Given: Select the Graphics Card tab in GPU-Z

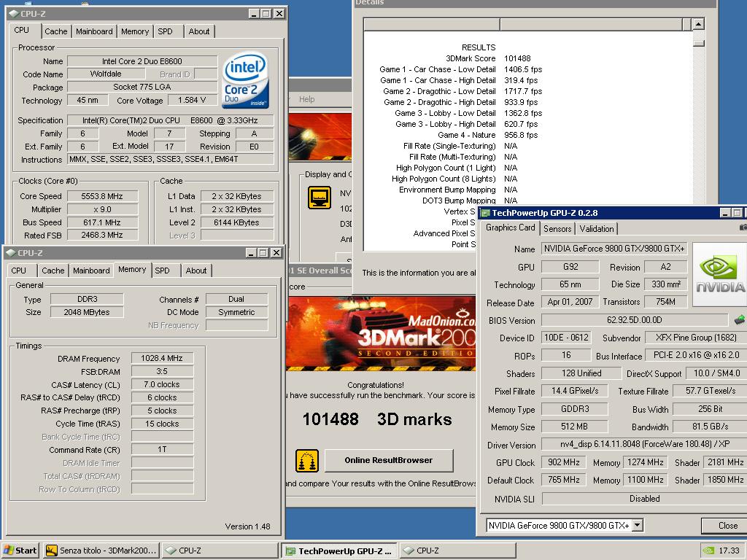Looking at the screenshot, I should tap(510, 227).
